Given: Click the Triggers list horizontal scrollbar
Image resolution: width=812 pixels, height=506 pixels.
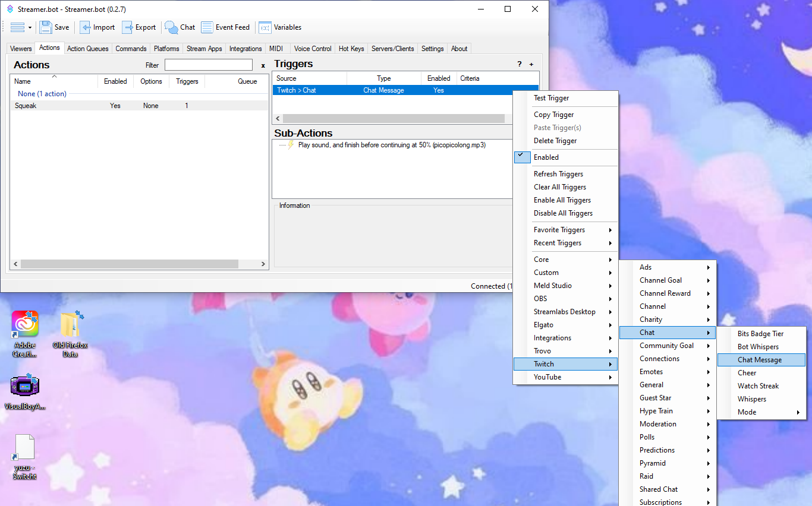Looking at the screenshot, I should pos(392,119).
